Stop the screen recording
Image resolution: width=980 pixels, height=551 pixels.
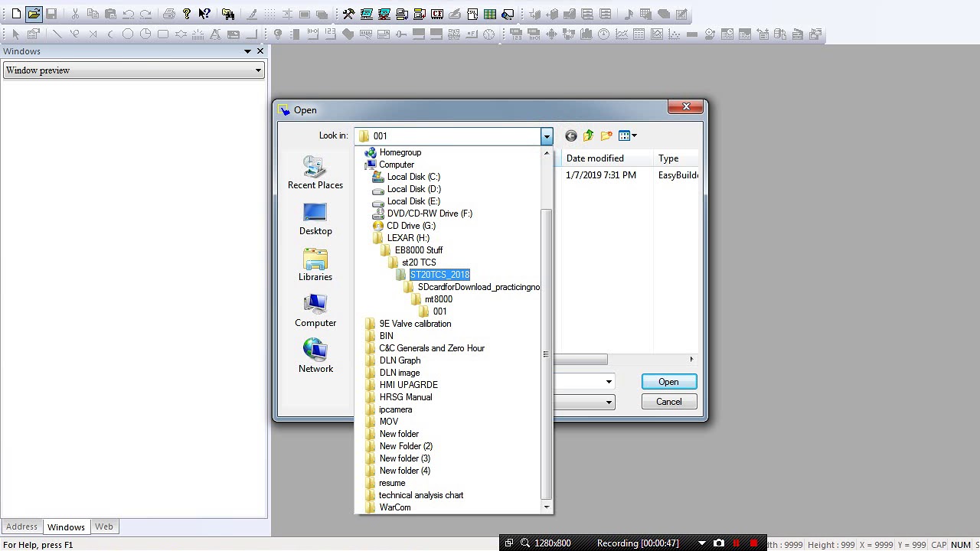pyautogui.click(x=753, y=543)
